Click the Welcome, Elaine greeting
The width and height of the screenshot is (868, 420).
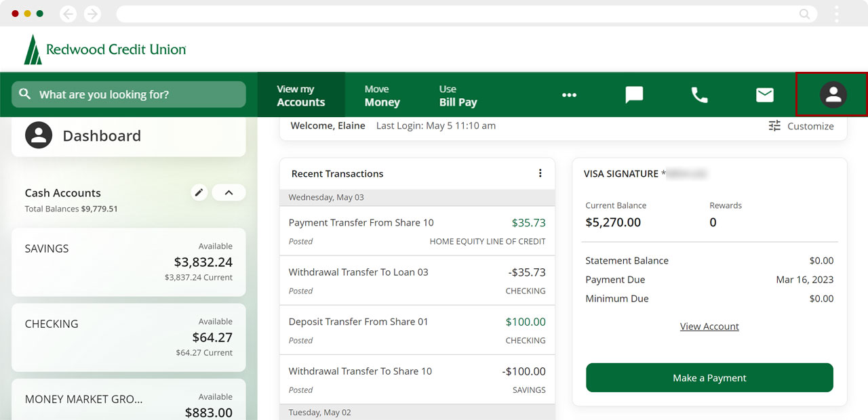pyautogui.click(x=328, y=125)
